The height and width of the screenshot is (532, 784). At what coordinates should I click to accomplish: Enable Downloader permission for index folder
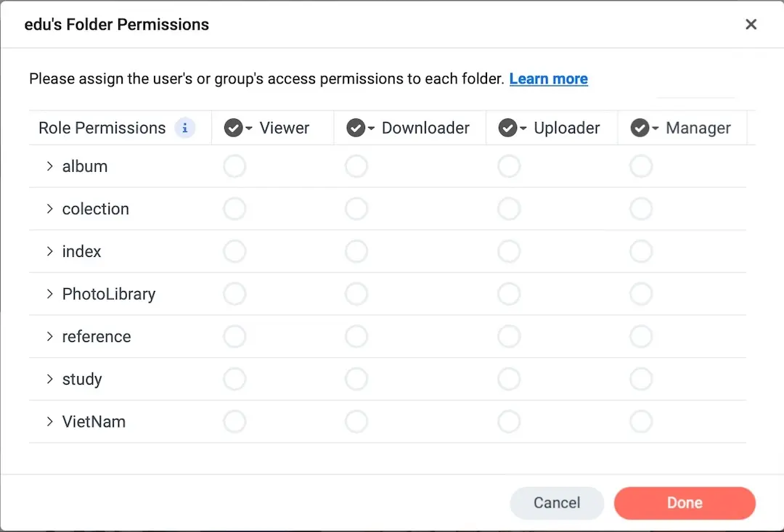tap(356, 252)
